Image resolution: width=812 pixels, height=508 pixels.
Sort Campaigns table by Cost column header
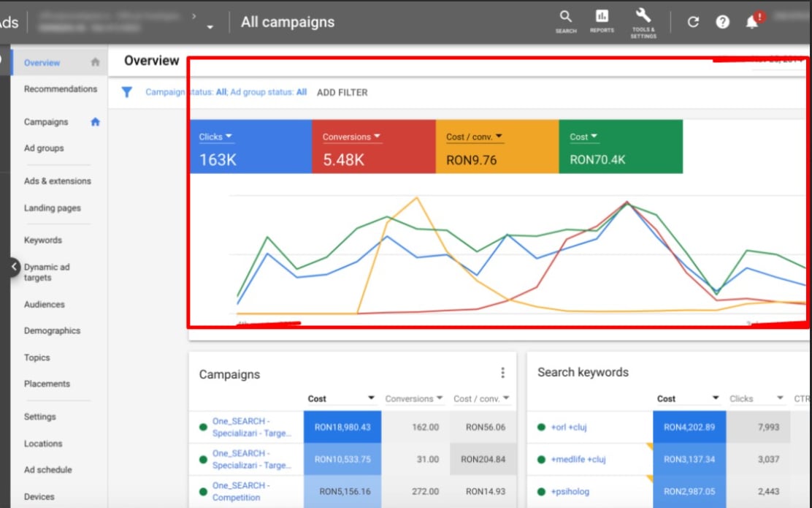(318, 398)
